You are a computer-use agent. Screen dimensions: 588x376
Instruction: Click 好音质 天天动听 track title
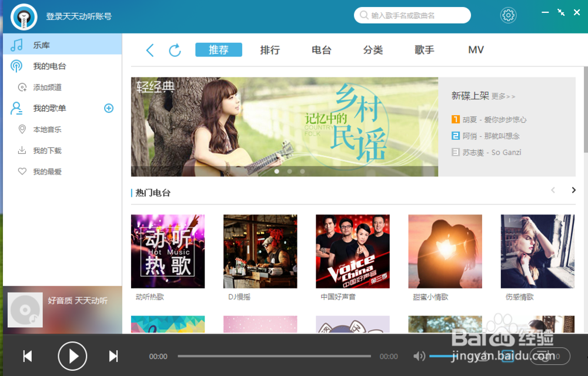[x=78, y=301]
